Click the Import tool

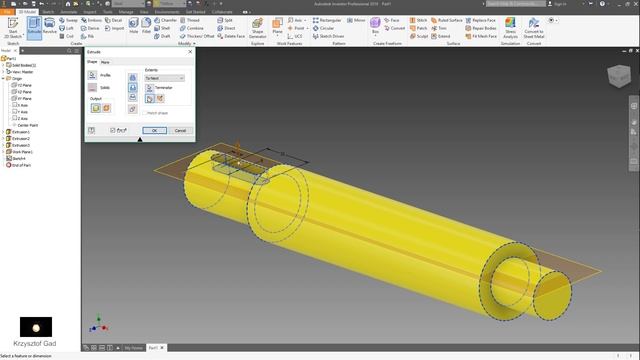click(x=114, y=28)
